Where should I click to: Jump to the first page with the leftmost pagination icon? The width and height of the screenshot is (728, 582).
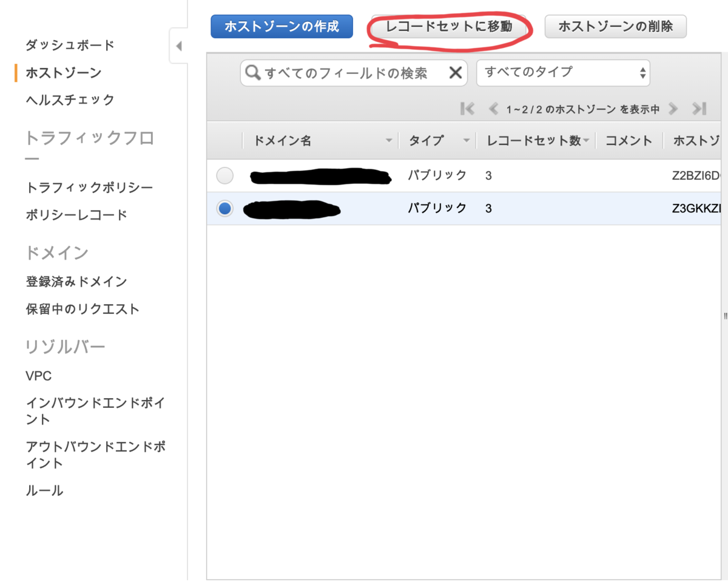tap(467, 109)
